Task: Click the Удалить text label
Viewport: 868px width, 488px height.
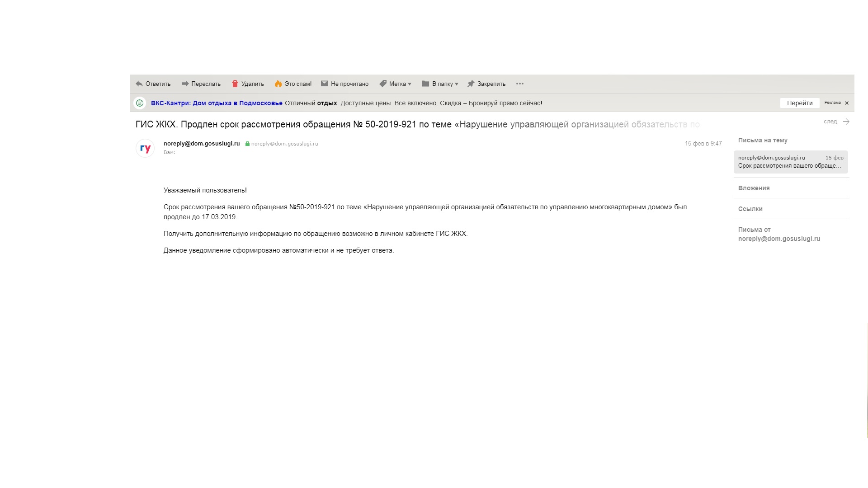Action: pos(253,84)
